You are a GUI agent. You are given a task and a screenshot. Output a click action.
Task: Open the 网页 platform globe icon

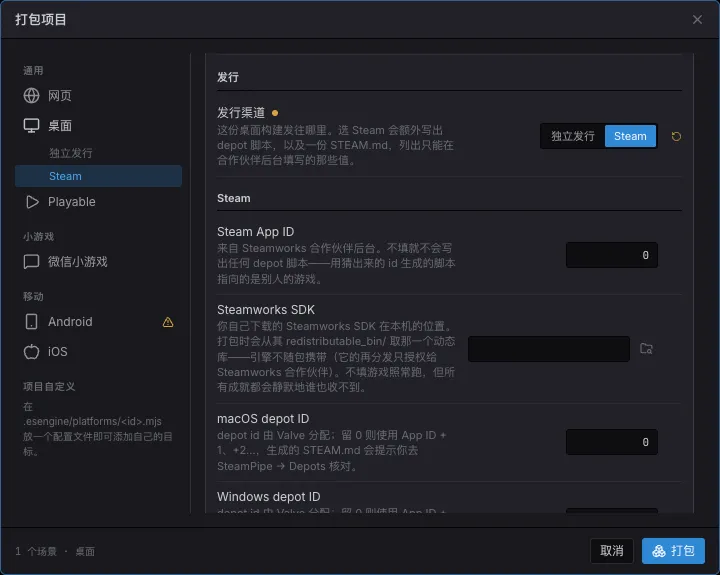point(31,96)
